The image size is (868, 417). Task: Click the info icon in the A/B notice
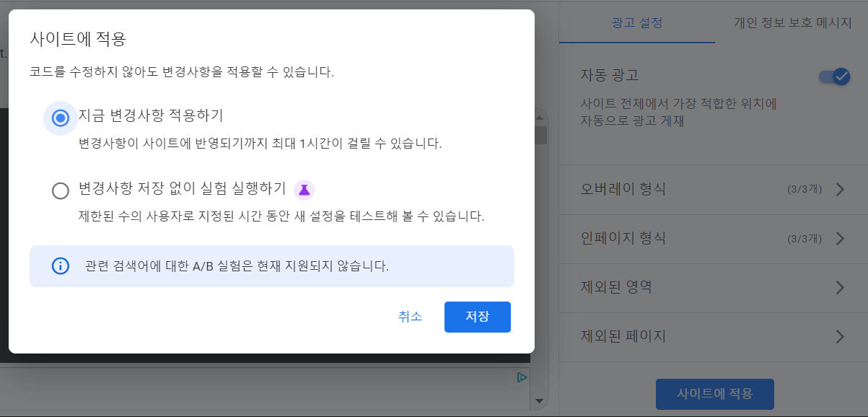coord(61,265)
